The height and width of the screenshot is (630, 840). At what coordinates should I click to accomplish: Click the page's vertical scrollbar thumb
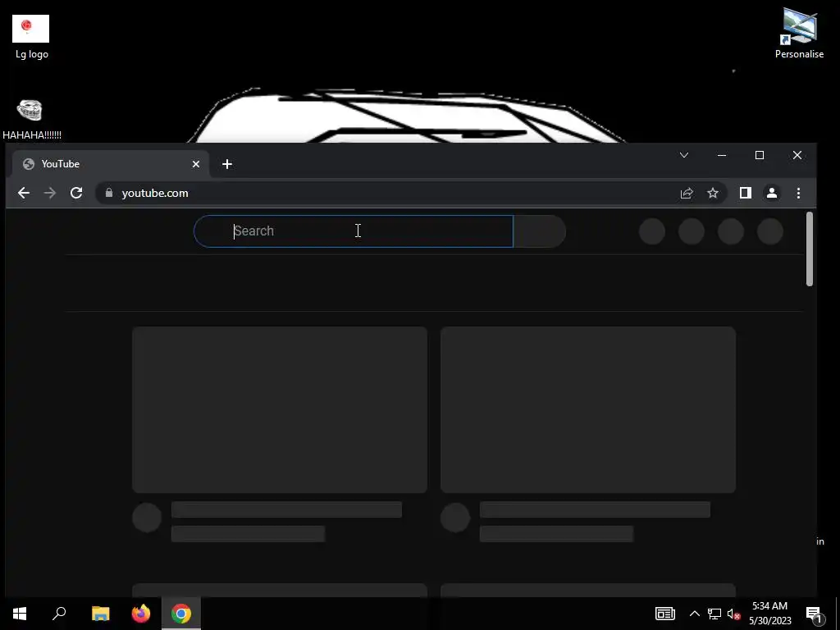click(810, 249)
